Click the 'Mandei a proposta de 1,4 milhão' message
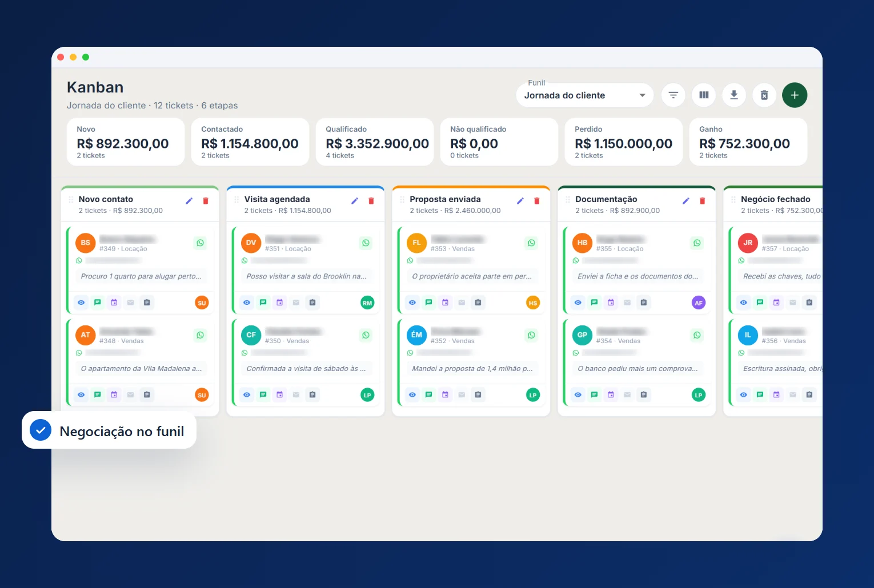Image resolution: width=874 pixels, height=588 pixels. 472,369
